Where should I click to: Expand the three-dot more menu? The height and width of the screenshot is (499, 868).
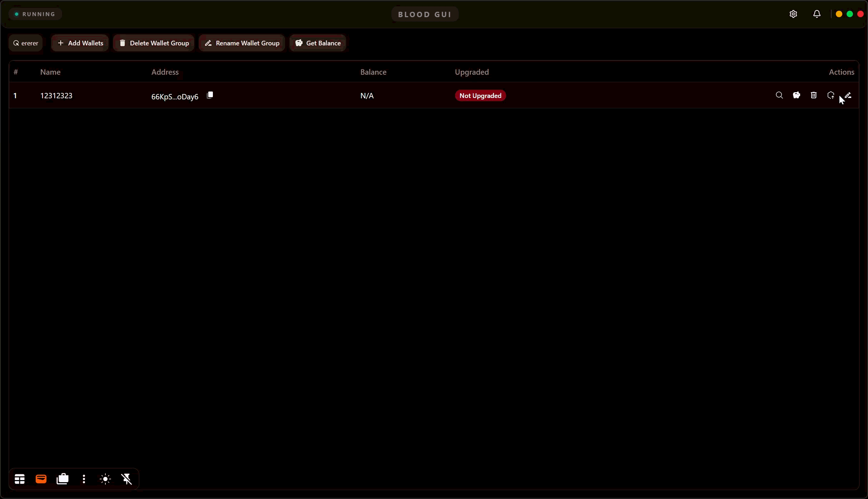pos(84,479)
